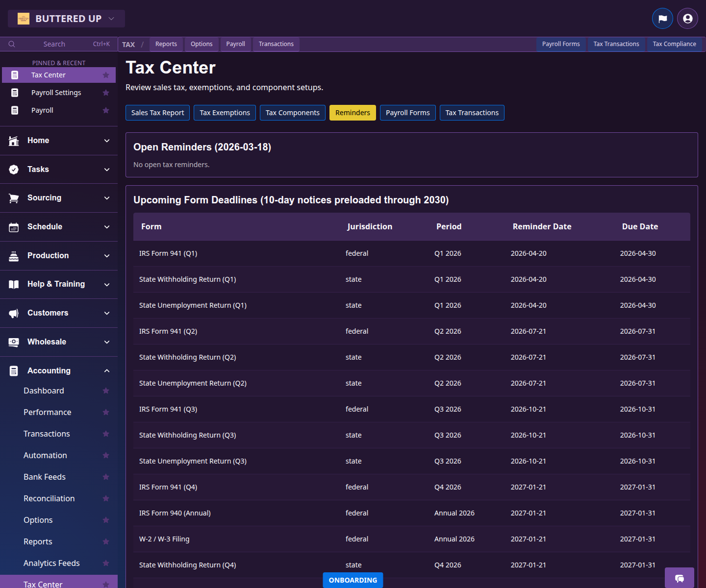Click the Schedule calendar icon

click(14, 226)
